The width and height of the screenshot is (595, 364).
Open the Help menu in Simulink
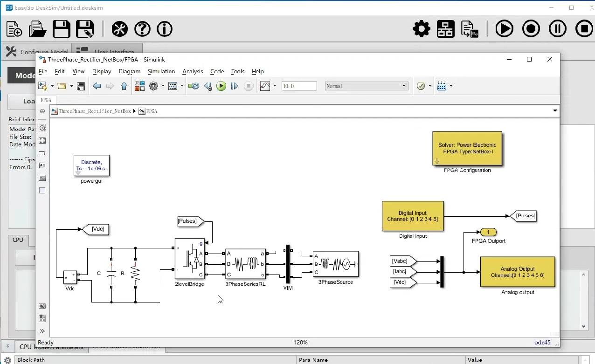pos(258,71)
